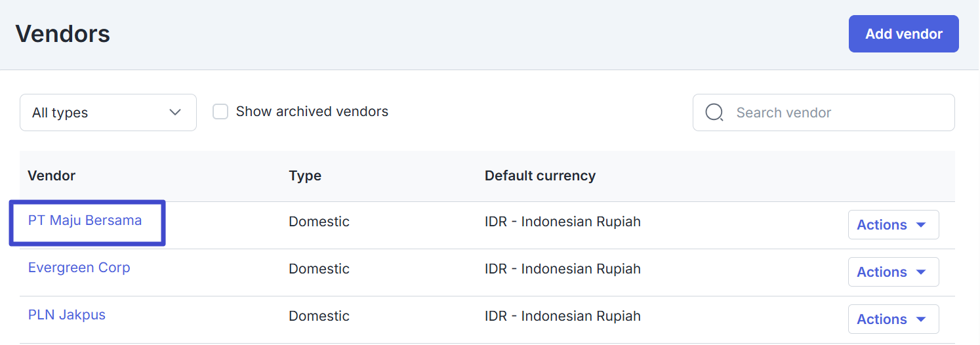Open the PLN Jakpus vendor link
980x345 pixels.
click(66, 315)
